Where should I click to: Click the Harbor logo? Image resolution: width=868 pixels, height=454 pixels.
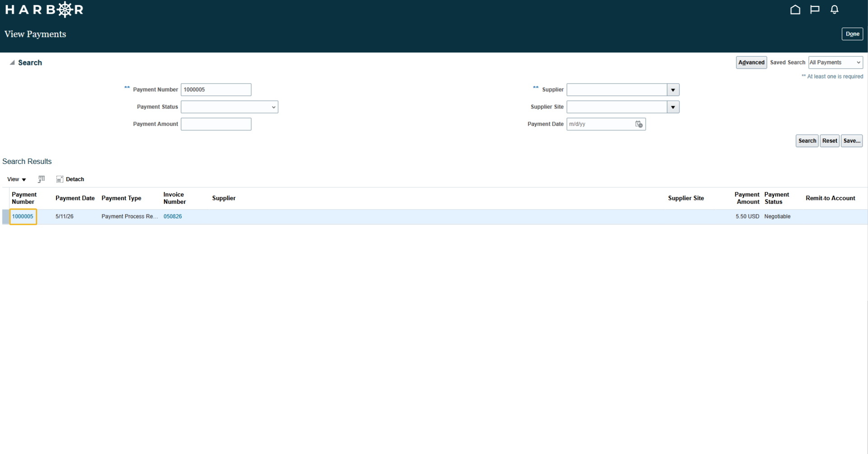click(44, 9)
